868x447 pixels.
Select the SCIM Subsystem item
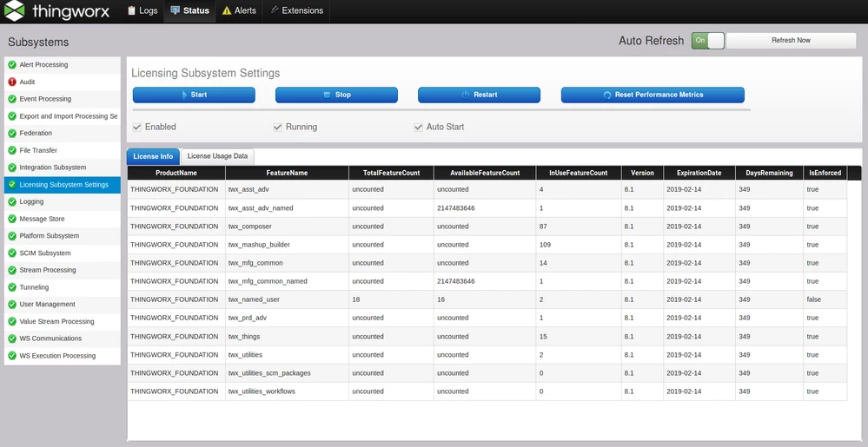[x=62, y=253]
